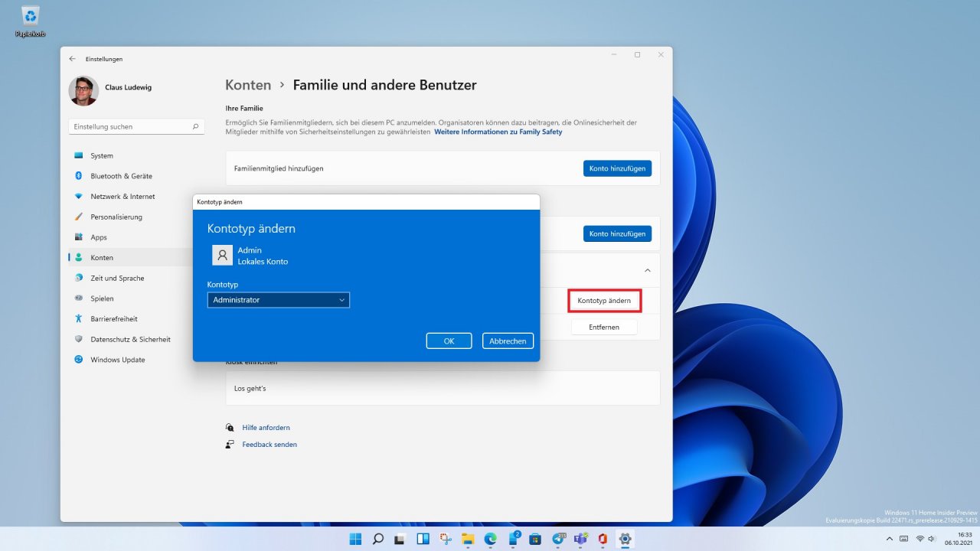Image resolution: width=980 pixels, height=551 pixels.
Task: Open the Kontotyp Administrator dropdown
Action: point(278,300)
